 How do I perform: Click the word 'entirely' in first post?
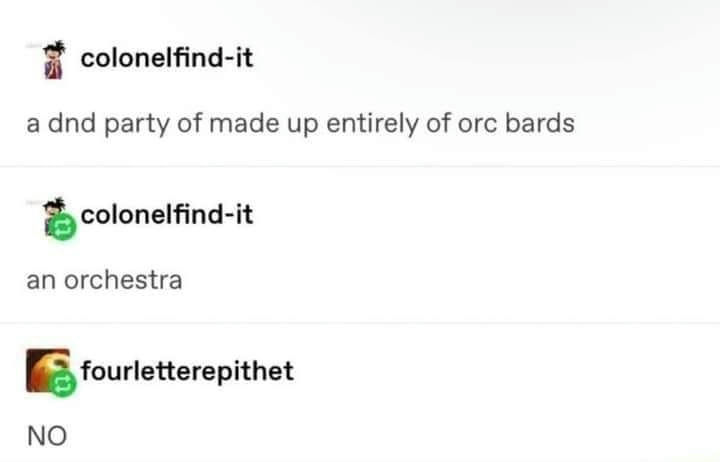[x=372, y=124]
